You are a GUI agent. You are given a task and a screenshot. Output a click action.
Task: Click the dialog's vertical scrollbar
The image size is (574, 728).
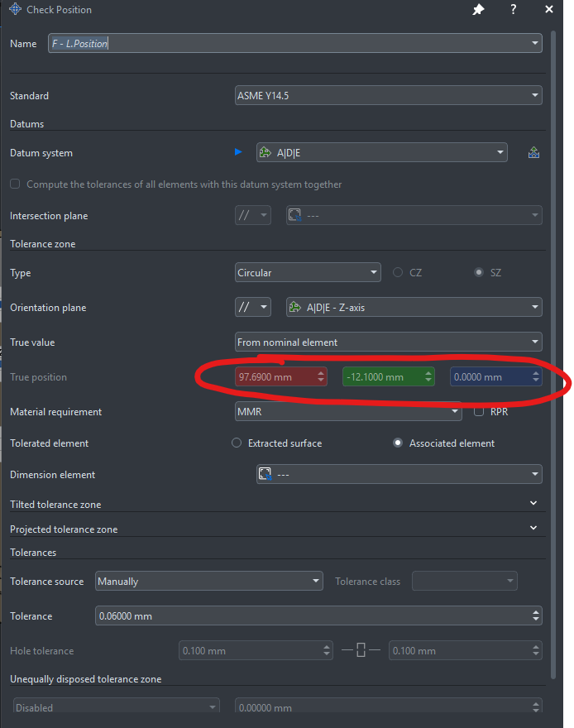tap(552, 248)
